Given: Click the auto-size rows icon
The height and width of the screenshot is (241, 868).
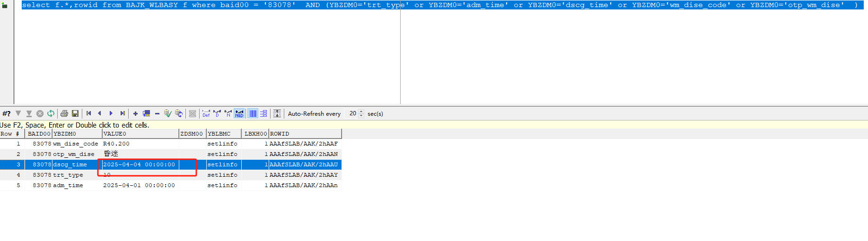Looking at the screenshot, I should [277, 113].
